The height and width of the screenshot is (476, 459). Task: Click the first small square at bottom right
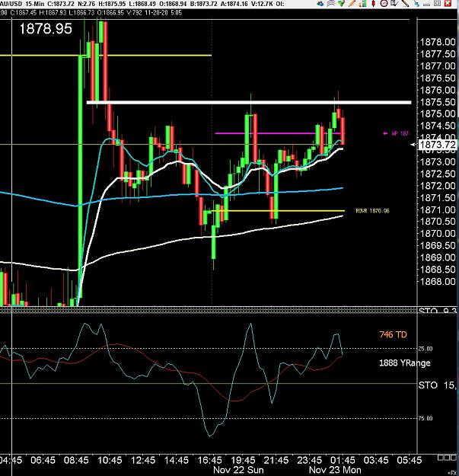click(x=440, y=458)
